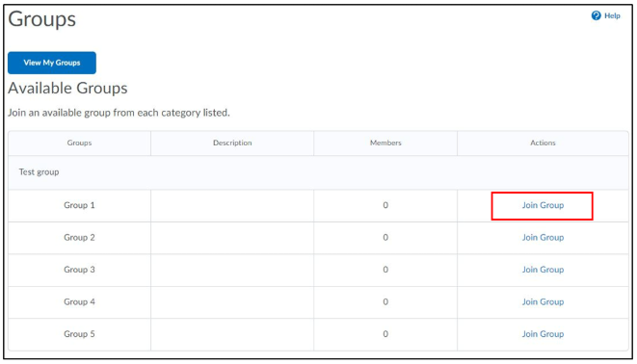Join Group 4 via its link
This screenshot has height=364, width=637.
543,302
